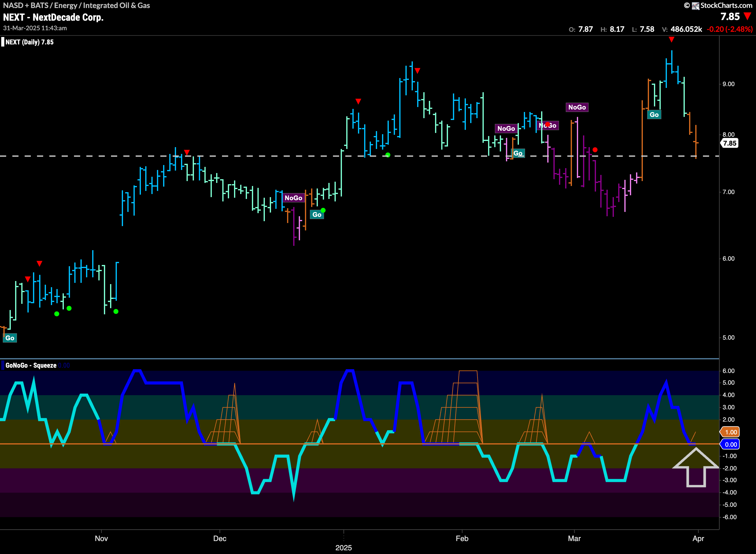Click the 31-Mar-2025 11:43:am timestamp
The image size is (756, 554).
click(35, 28)
